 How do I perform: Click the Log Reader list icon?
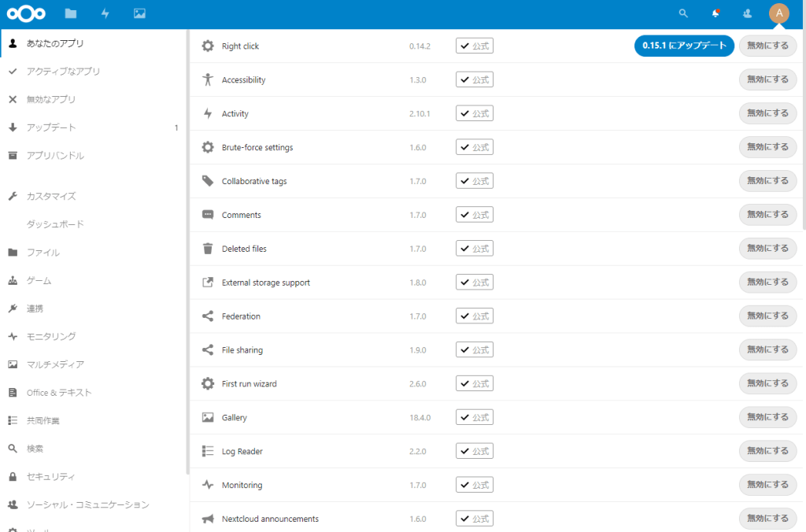(x=208, y=451)
